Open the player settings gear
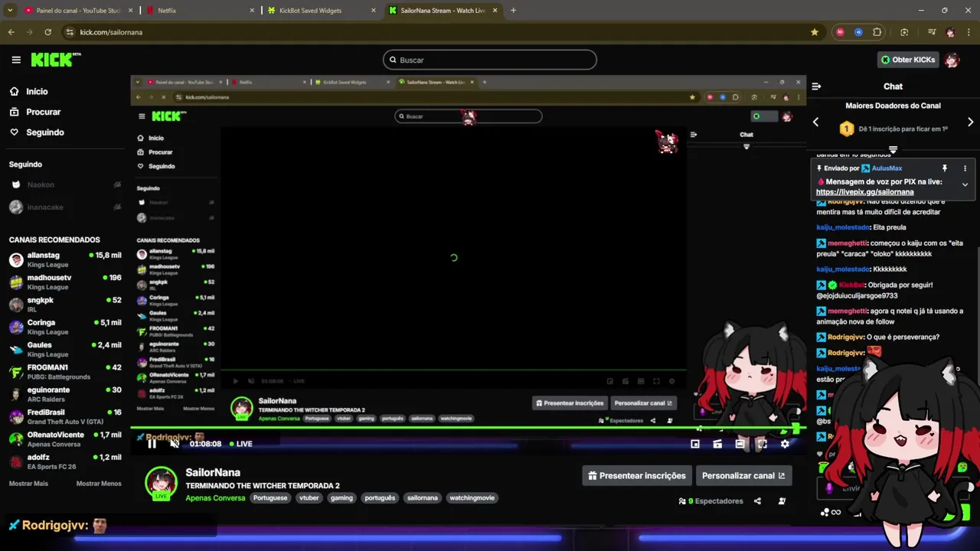The image size is (980, 551). click(x=785, y=444)
